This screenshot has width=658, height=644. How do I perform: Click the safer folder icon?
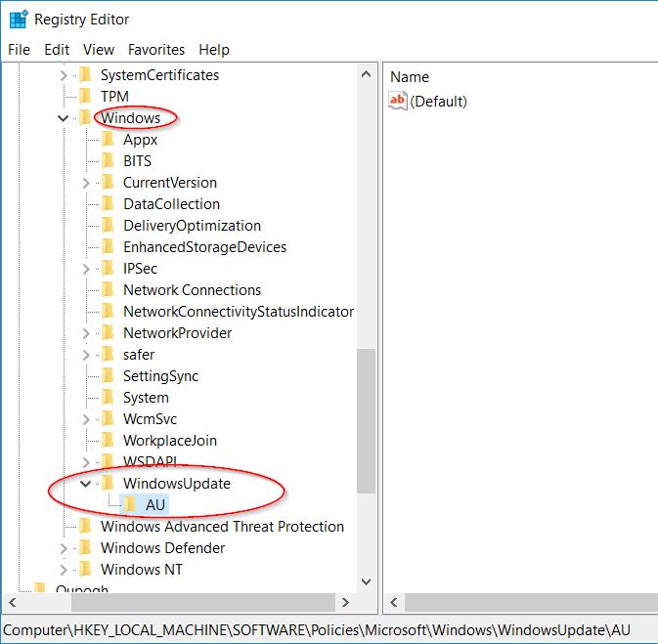point(109,354)
